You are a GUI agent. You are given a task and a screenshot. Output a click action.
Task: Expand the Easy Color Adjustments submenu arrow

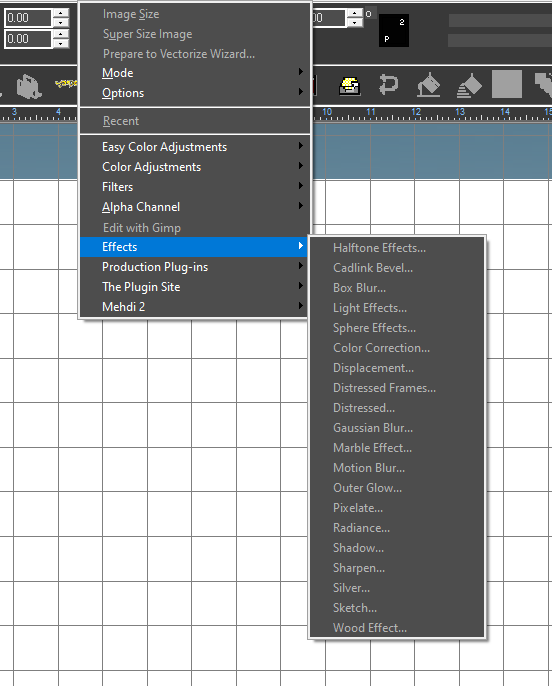300,145
